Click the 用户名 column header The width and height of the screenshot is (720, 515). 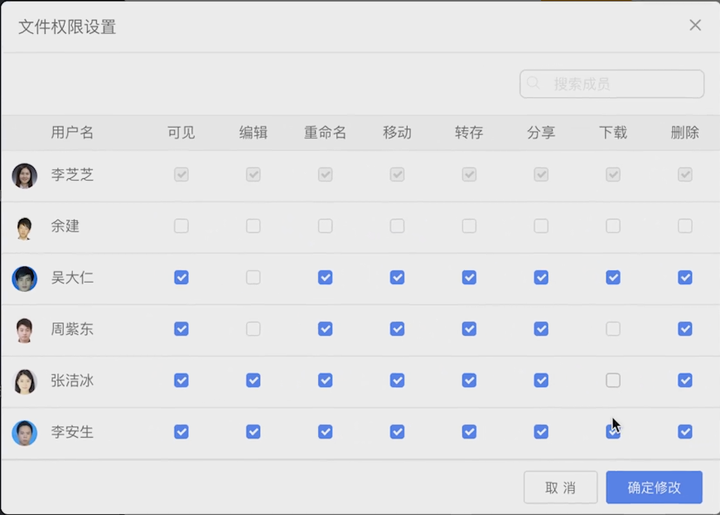click(x=72, y=133)
